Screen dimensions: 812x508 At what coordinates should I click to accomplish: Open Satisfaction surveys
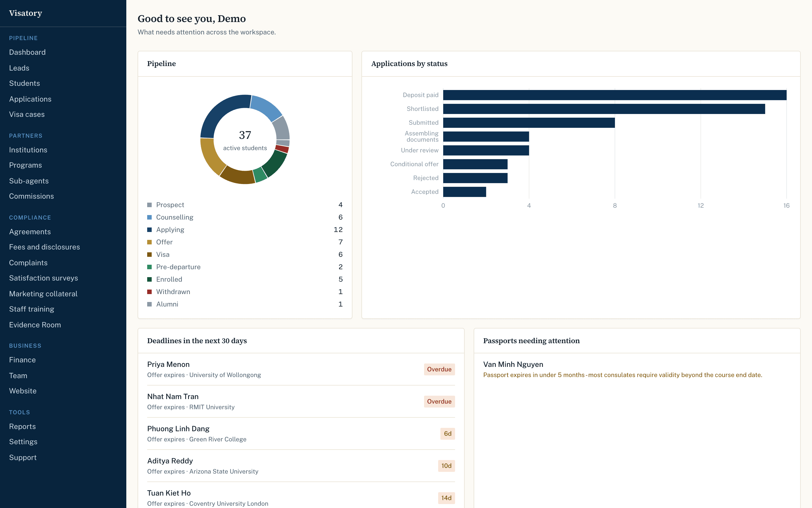click(44, 278)
